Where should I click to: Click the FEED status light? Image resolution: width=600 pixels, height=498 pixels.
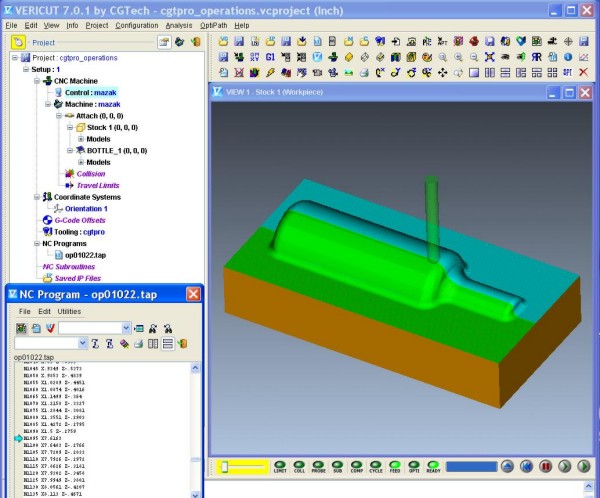pyautogui.click(x=395, y=467)
